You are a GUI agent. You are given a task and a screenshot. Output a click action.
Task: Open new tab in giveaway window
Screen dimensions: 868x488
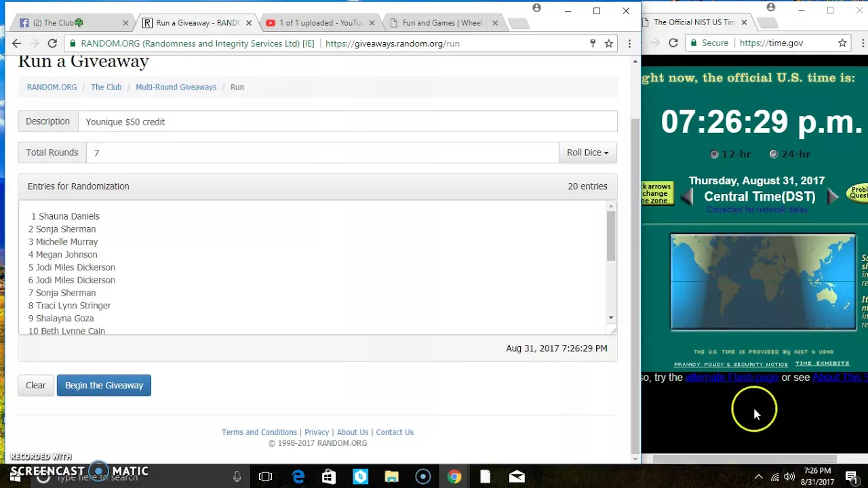coord(518,24)
